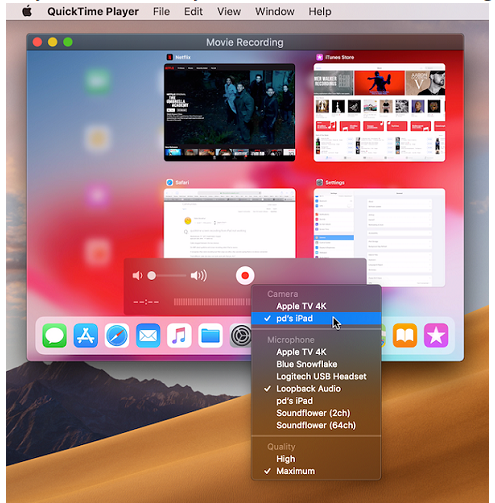This screenshot has width=495, height=503.
Task: Select the Safari app switcher card
Action: (229, 223)
